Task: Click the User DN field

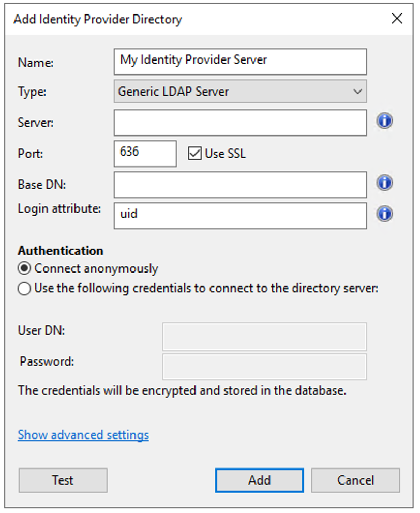Action: coord(264,337)
